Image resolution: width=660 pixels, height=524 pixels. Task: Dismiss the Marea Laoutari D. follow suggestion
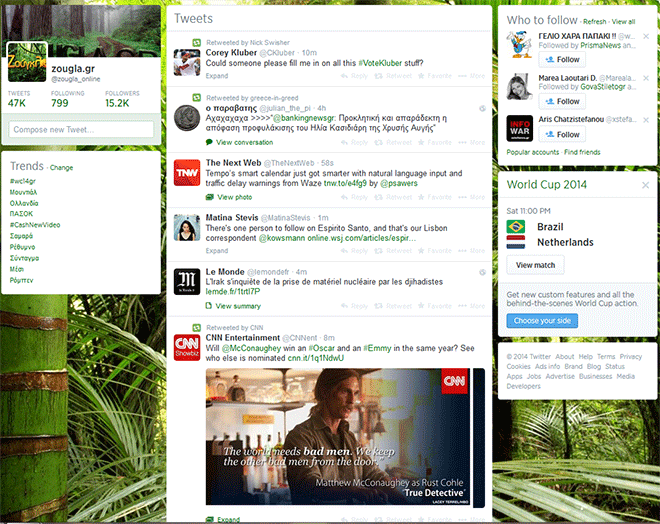click(x=646, y=77)
